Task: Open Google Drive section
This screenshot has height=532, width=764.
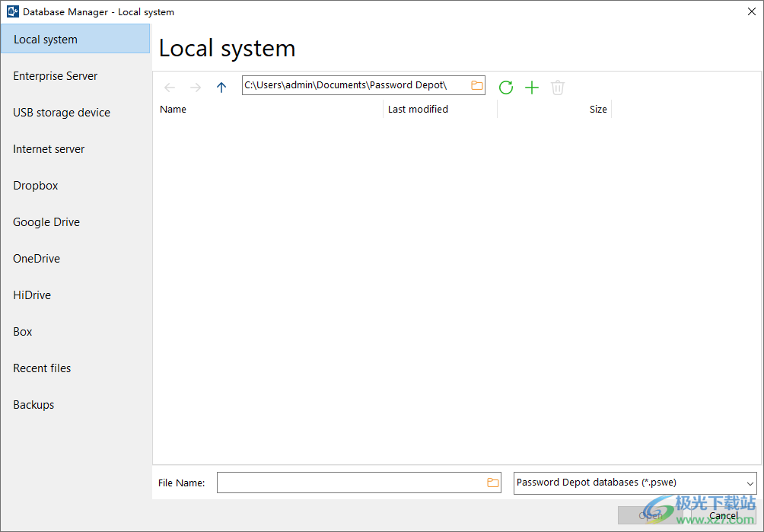Action: [75, 222]
